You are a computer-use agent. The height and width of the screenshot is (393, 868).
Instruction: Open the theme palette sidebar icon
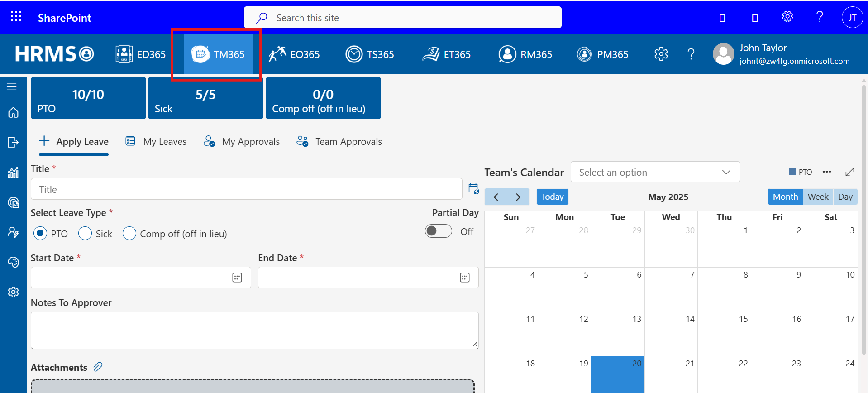(x=13, y=262)
